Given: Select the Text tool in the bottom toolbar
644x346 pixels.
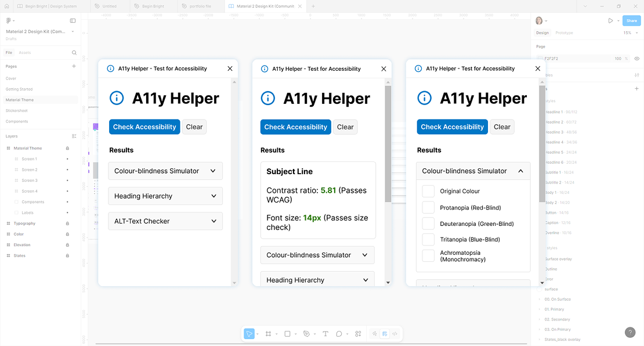Looking at the screenshot, I should tap(325, 334).
